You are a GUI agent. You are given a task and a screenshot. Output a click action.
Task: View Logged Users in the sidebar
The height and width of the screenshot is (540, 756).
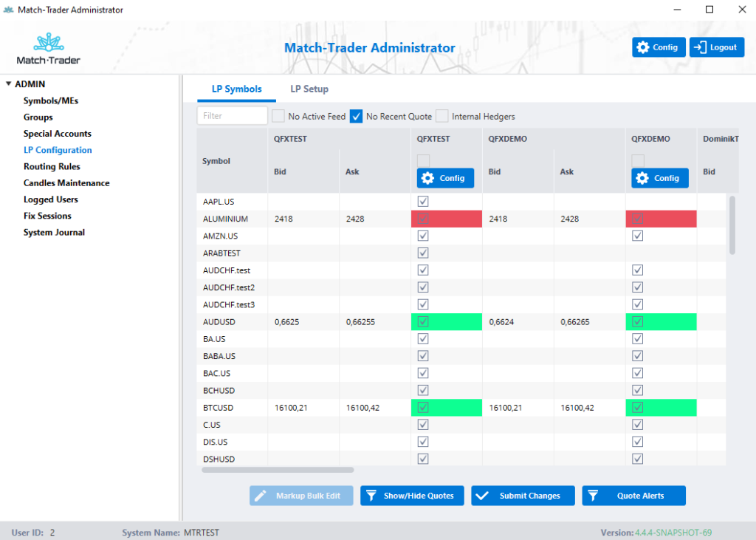point(51,199)
